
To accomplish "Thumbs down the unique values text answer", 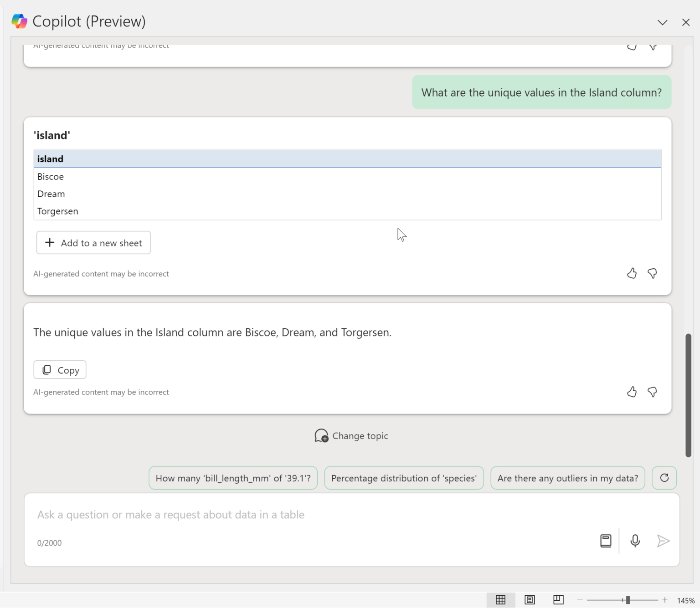I will click(x=652, y=392).
